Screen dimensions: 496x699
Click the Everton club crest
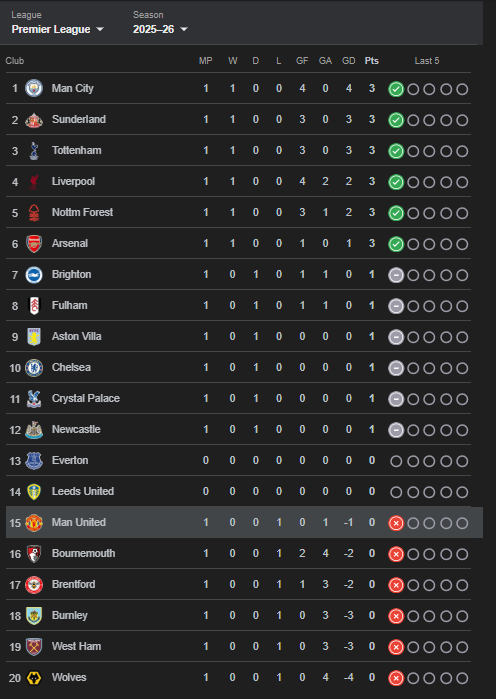[x=34, y=461]
